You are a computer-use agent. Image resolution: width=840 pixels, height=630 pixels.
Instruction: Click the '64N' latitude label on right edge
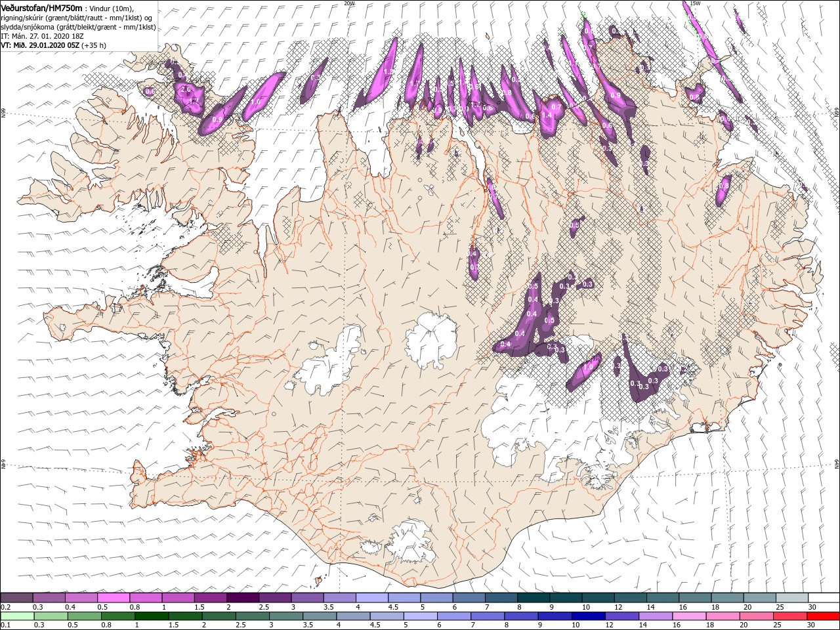[x=837, y=464]
